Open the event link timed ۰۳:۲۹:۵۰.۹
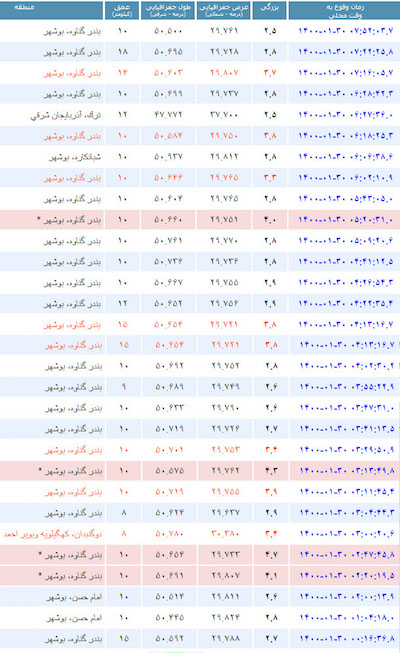This screenshot has height=653, width=400. tap(347, 450)
